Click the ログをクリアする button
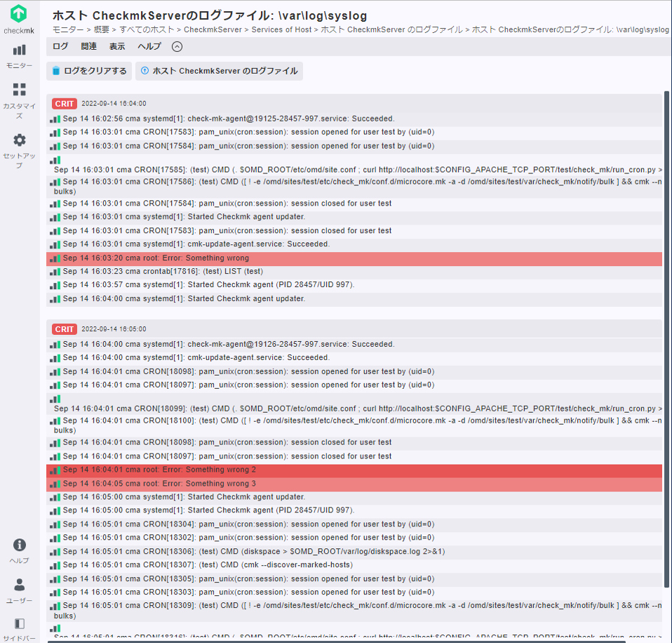Viewport: 672px width, 643px height. coord(89,71)
